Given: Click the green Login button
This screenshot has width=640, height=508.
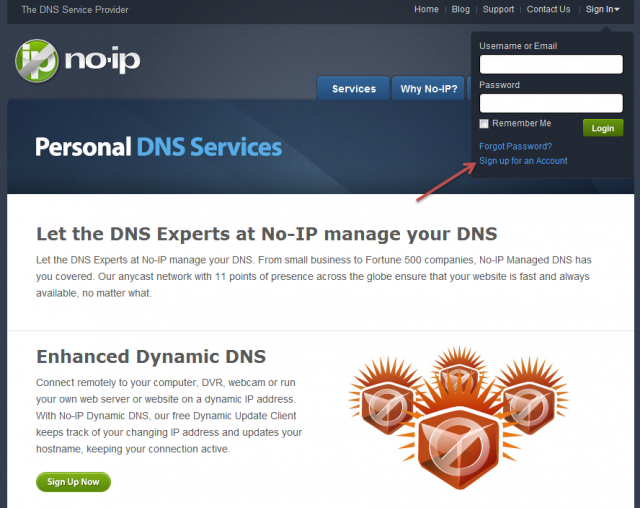Looking at the screenshot, I should point(603,128).
